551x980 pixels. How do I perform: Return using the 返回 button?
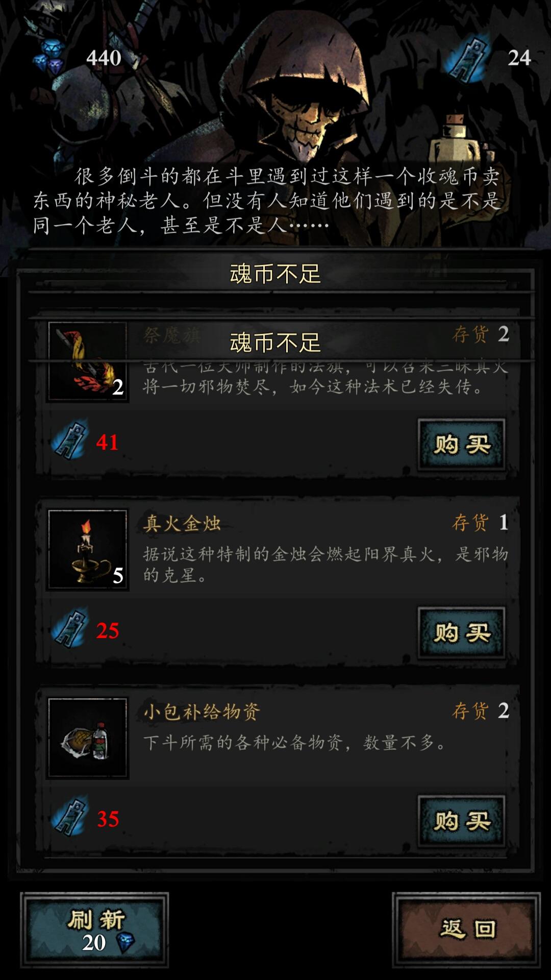coord(466,930)
